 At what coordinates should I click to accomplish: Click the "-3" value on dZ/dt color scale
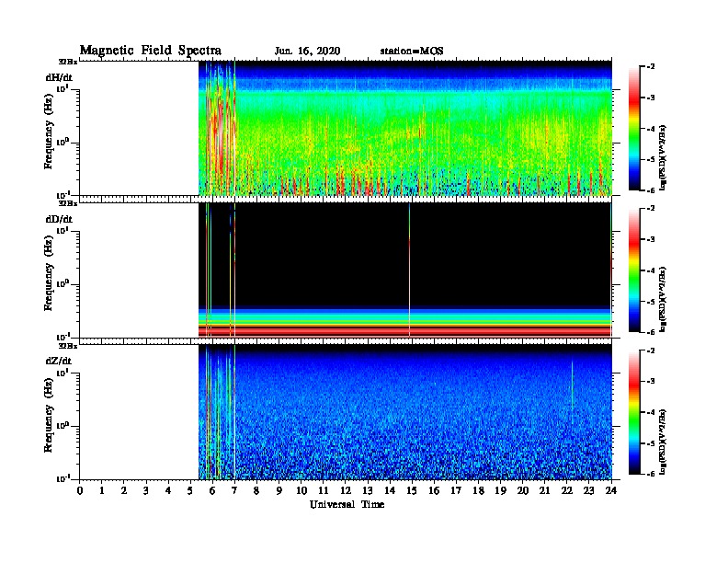coord(651,381)
